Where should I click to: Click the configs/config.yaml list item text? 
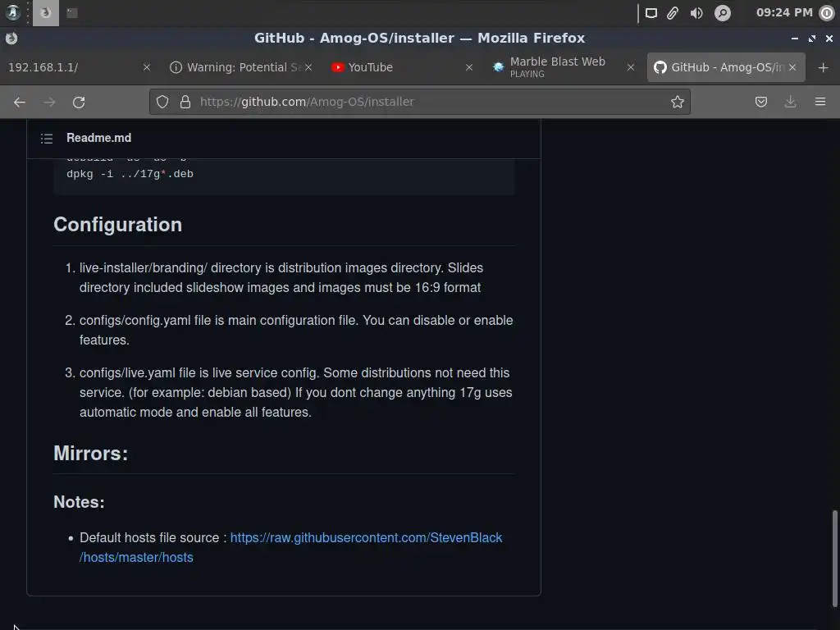click(x=296, y=330)
